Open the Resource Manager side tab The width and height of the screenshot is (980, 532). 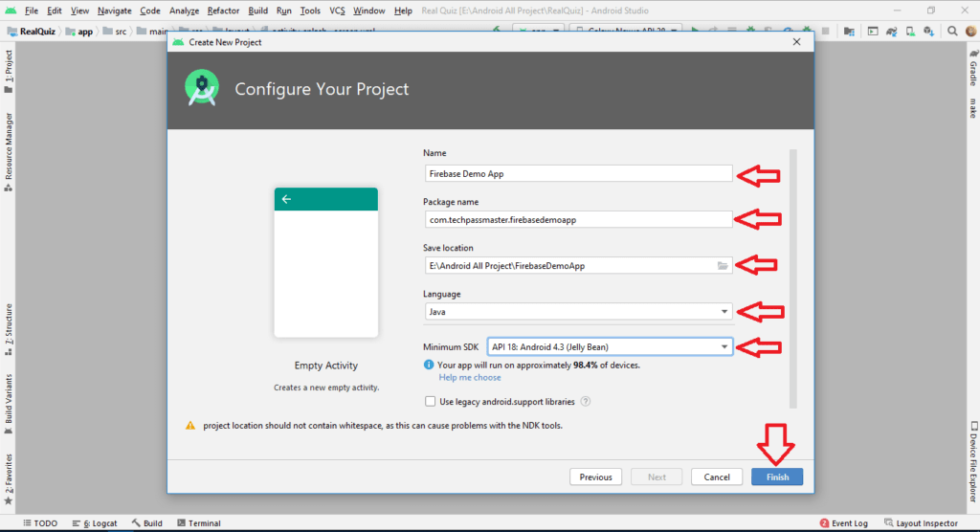tap(8, 152)
